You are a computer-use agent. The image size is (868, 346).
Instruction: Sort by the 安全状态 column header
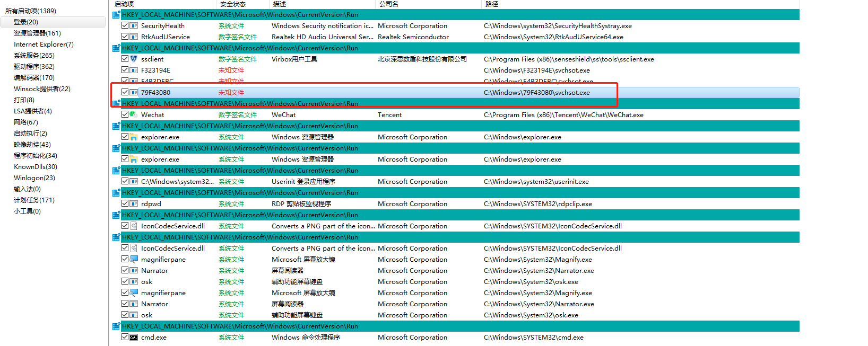point(233,4)
